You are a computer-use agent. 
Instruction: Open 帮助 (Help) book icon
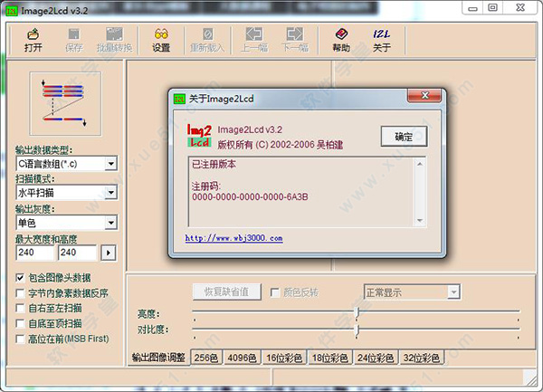point(341,40)
